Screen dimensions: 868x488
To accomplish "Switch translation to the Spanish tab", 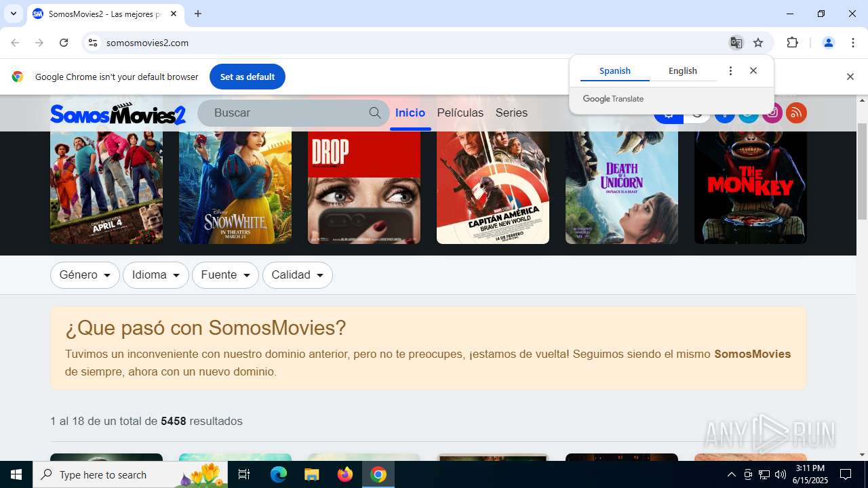I will point(615,70).
